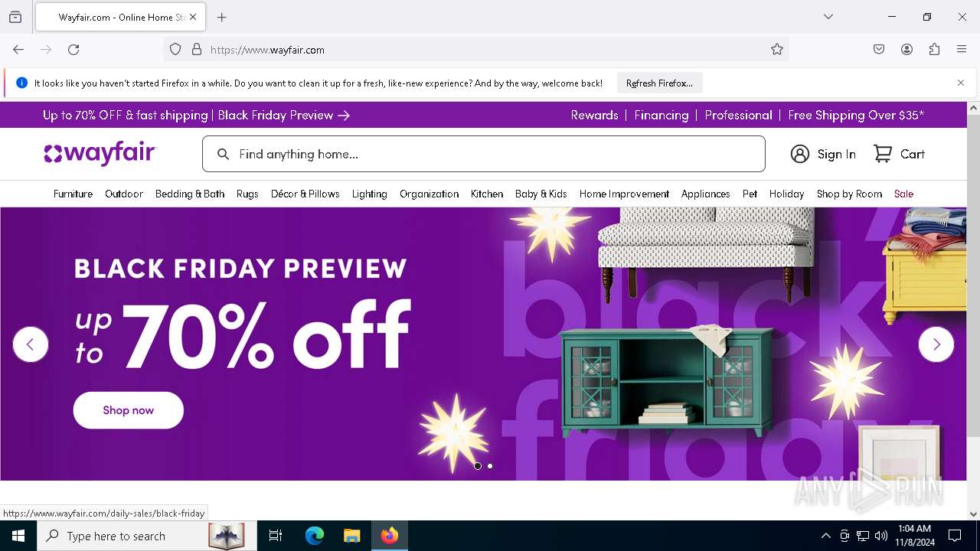Select the second carousel dot
The image size is (980, 551).
[x=490, y=466]
